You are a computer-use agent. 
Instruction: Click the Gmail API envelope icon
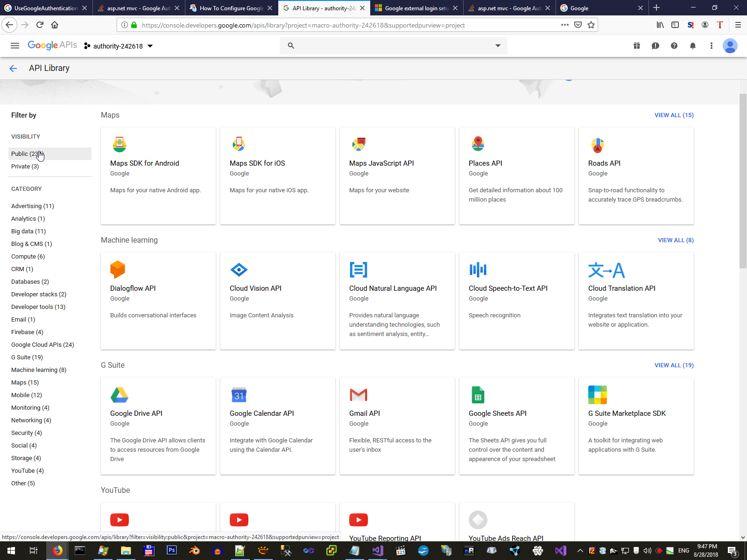[x=359, y=395]
